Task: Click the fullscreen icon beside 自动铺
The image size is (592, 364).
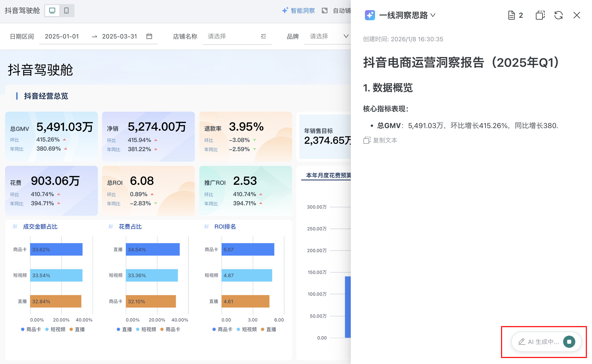Action: click(x=324, y=11)
